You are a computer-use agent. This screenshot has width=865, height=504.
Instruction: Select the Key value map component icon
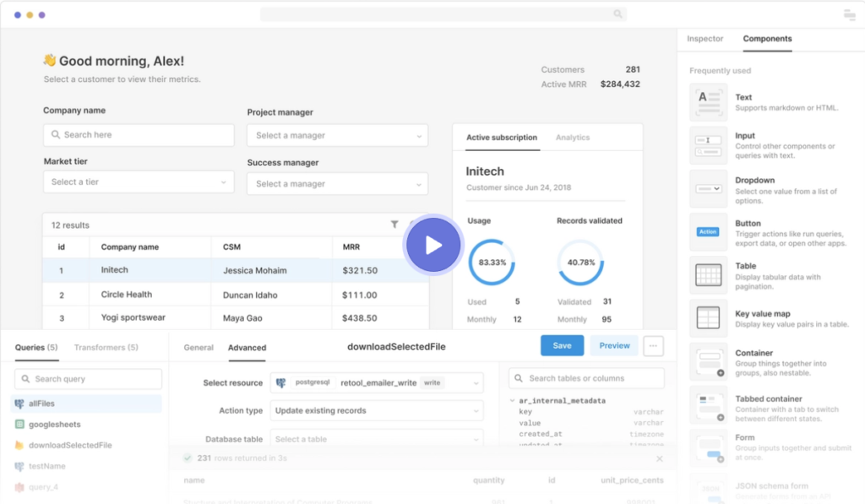[x=709, y=318]
